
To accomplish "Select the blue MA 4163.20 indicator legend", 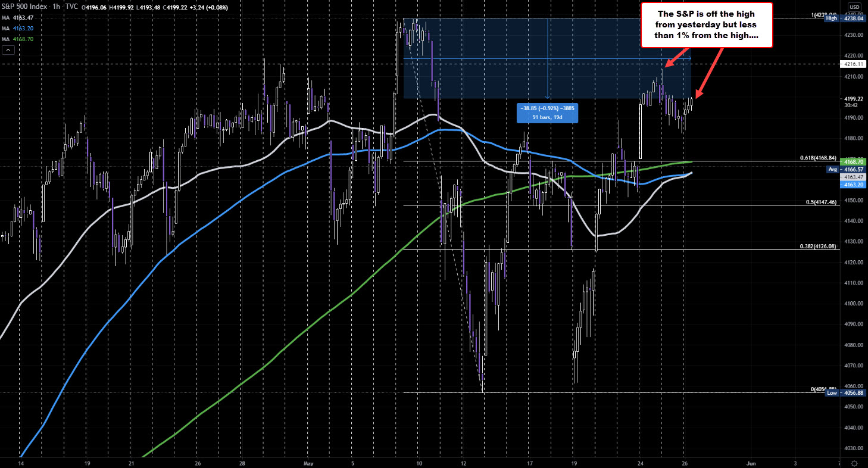I will point(18,28).
